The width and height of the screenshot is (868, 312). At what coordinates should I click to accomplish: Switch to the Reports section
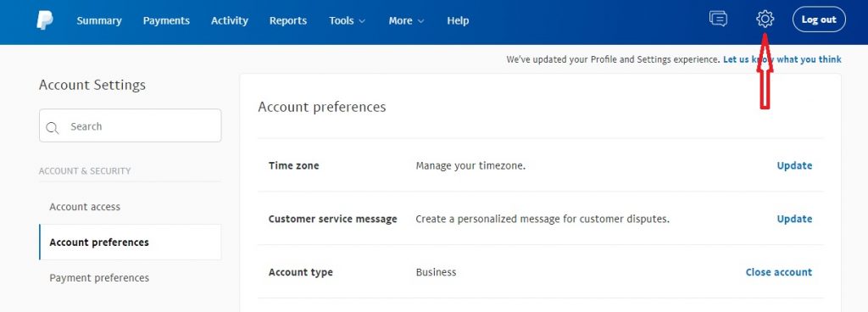coord(288,20)
